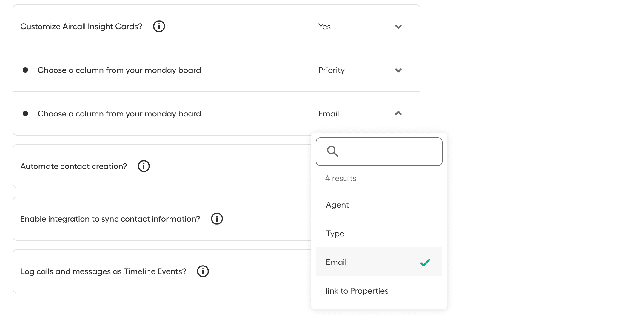
Task: Click the bullet dot beside the Priority column row
Action: pyautogui.click(x=25, y=70)
